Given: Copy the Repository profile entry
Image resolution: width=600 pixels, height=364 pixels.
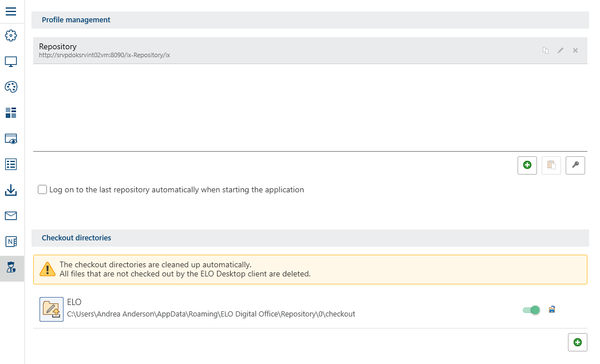Looking at the screenshot, I should click(x=546, y=50).
